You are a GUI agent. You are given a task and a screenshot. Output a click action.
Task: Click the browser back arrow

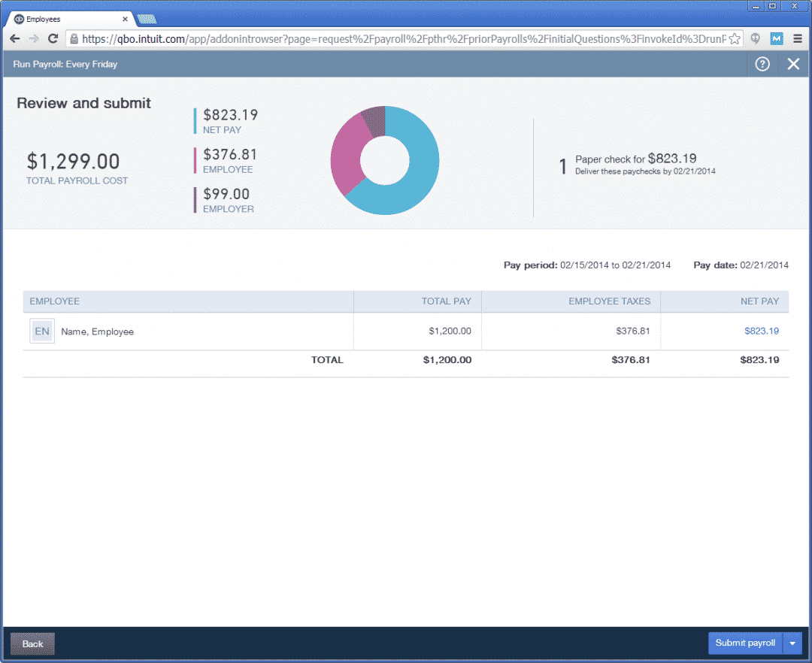[x=15, y=38]
